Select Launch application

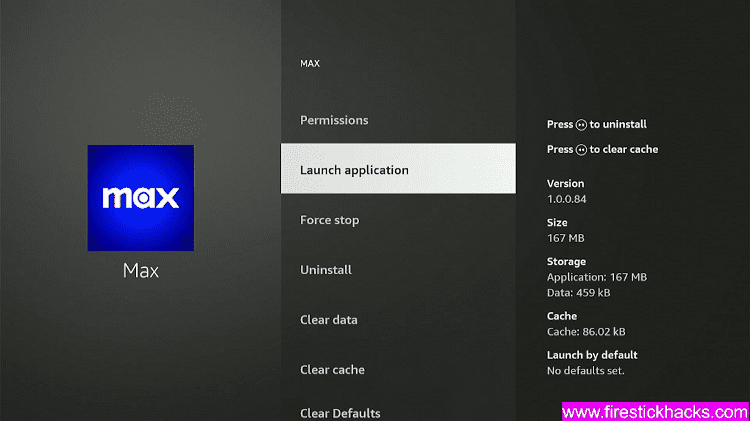pyautogui.click(x=398, y=168)
